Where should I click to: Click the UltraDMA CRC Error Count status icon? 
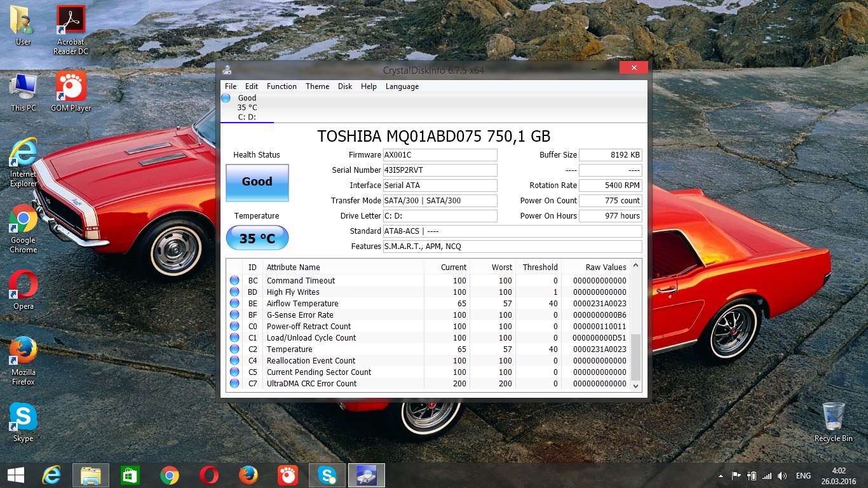(x=234, y=384)
